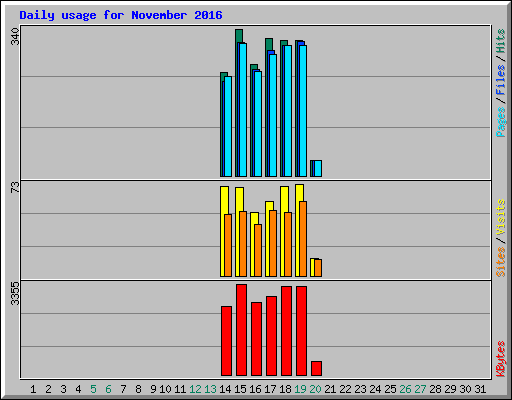Click day 17 on the x-axis
Screen dimensions: 512x400
[x=270, y=389]
